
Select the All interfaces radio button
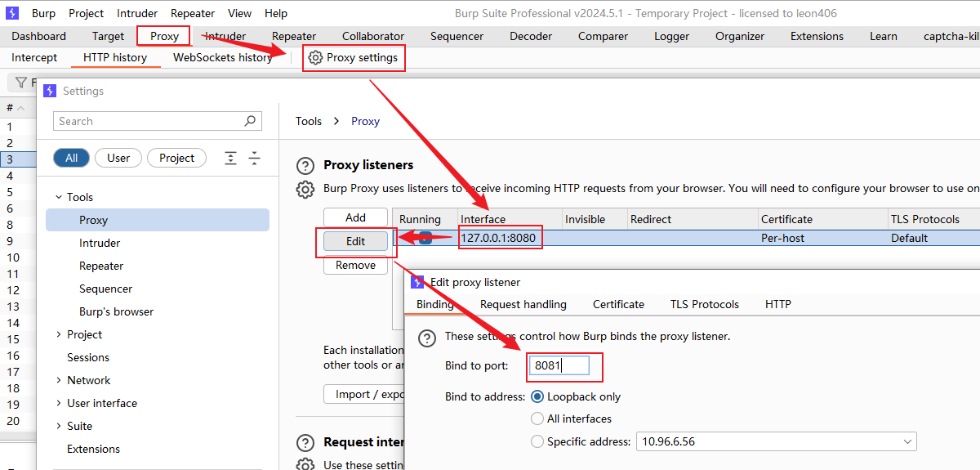[537, 419]
